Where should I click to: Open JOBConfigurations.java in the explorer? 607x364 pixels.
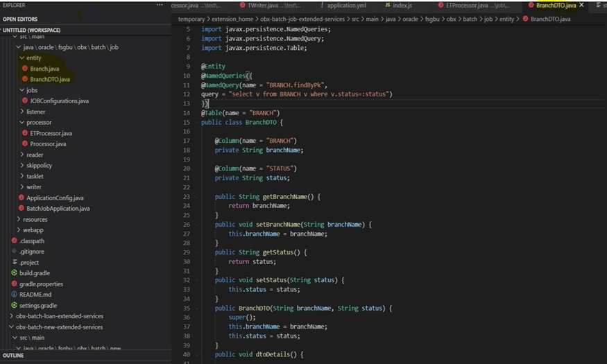point(59,101)
